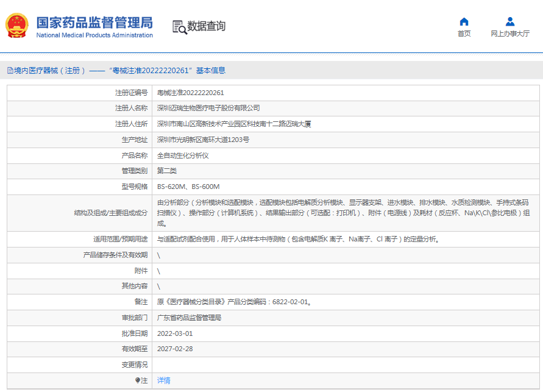This screenshot has width=543, height=392.
Task: Select 深圳迈瑞生物医疗电子股份有限公司 cell
Action: (208, 108)
